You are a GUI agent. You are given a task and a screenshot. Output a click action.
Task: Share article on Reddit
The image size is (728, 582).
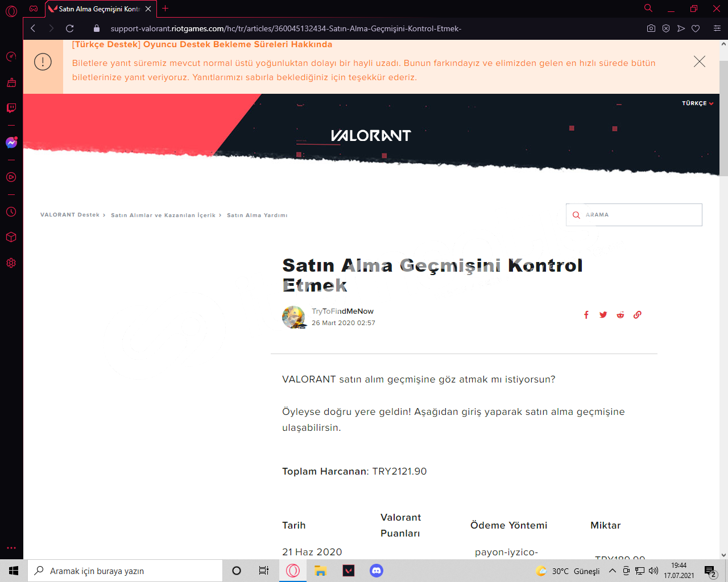(621, 315)
